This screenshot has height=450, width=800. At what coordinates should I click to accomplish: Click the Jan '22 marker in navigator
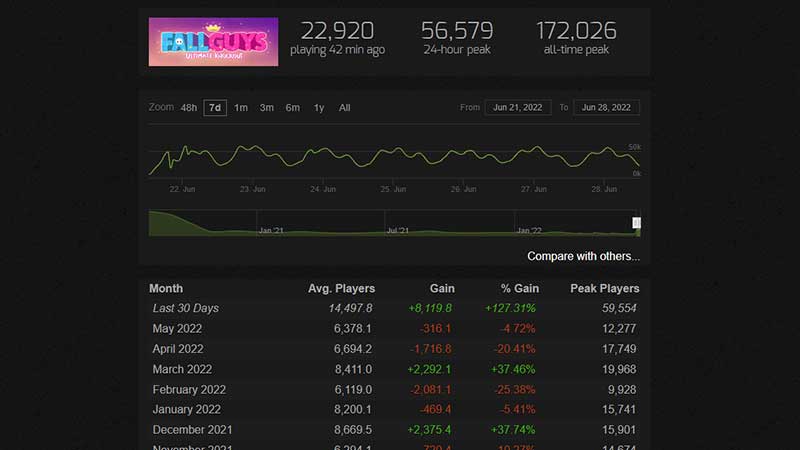click(529, 230)
